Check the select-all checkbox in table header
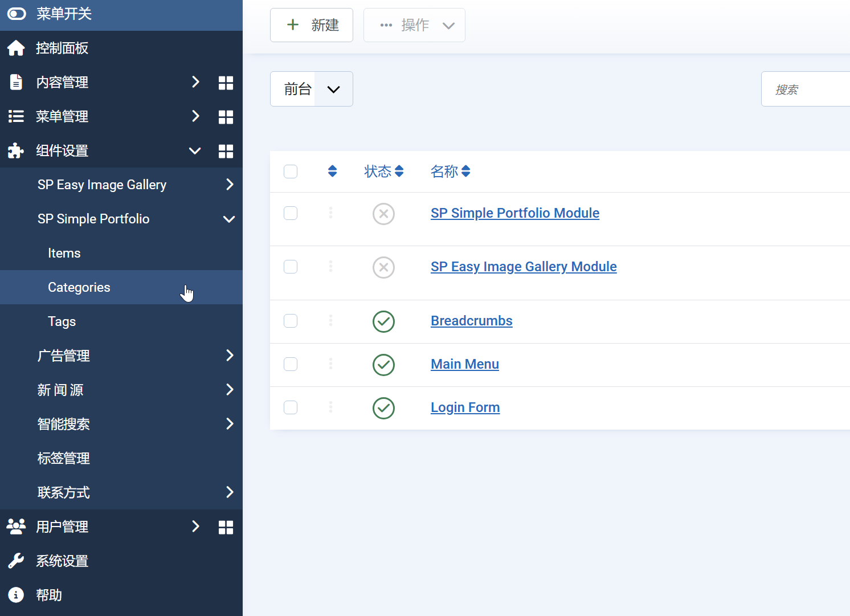Image resolution: width=850 pixels, height=616 pixels. point(291,172)
